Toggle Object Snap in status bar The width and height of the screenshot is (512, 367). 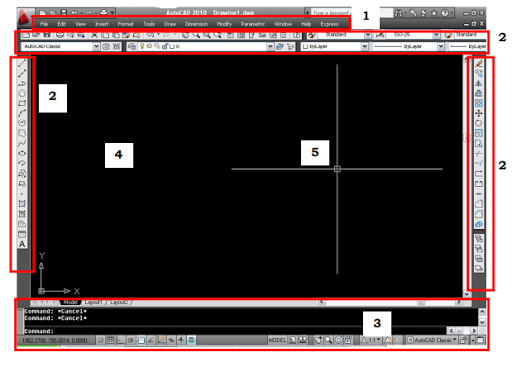(141, 340)
